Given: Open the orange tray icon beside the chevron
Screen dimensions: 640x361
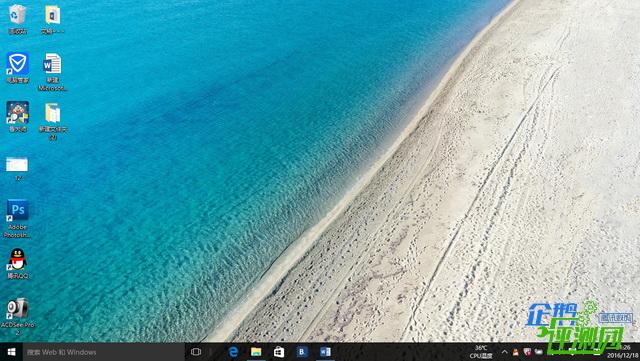Looking at the screenshot, I should 516,352.
